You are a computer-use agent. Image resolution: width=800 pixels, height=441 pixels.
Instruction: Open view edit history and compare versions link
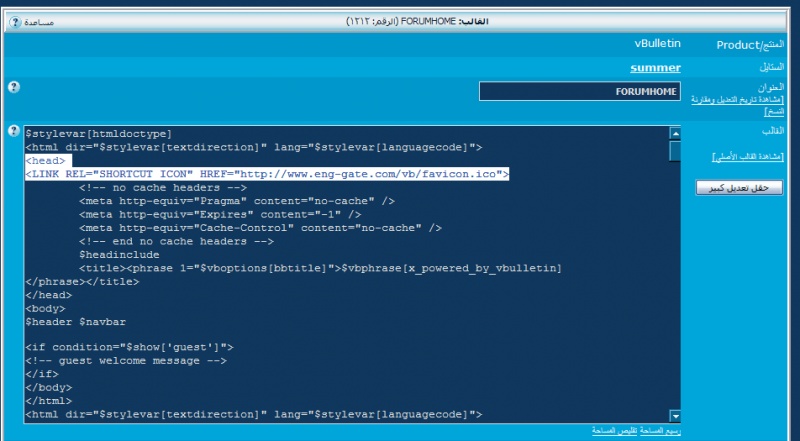(741, 105)
